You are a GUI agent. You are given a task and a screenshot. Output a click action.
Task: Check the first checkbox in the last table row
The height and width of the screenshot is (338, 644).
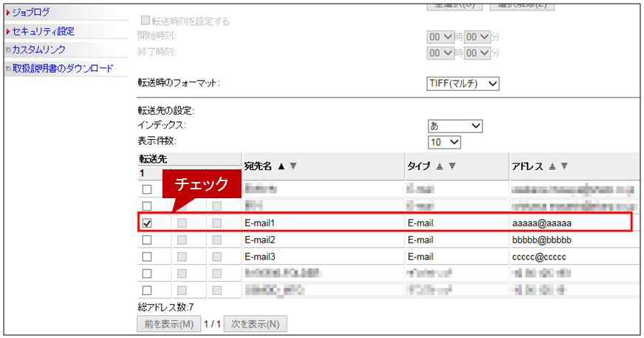(x=147, y=291)
